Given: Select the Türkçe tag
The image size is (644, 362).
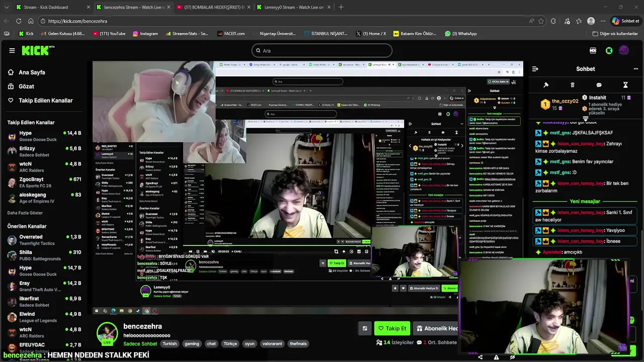Looking at the screenshot, I should (x=230, y=344).
